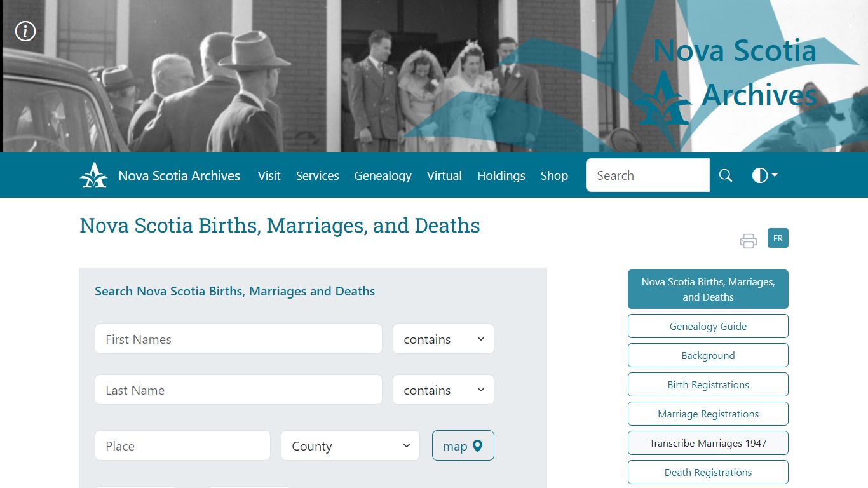868x488 pixels.
Task: Open Last Name 'contains' dropdown
Action: point(443,390)
